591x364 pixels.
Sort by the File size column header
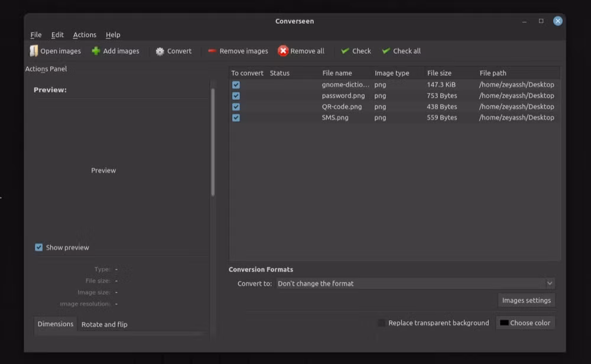point(439,73)
